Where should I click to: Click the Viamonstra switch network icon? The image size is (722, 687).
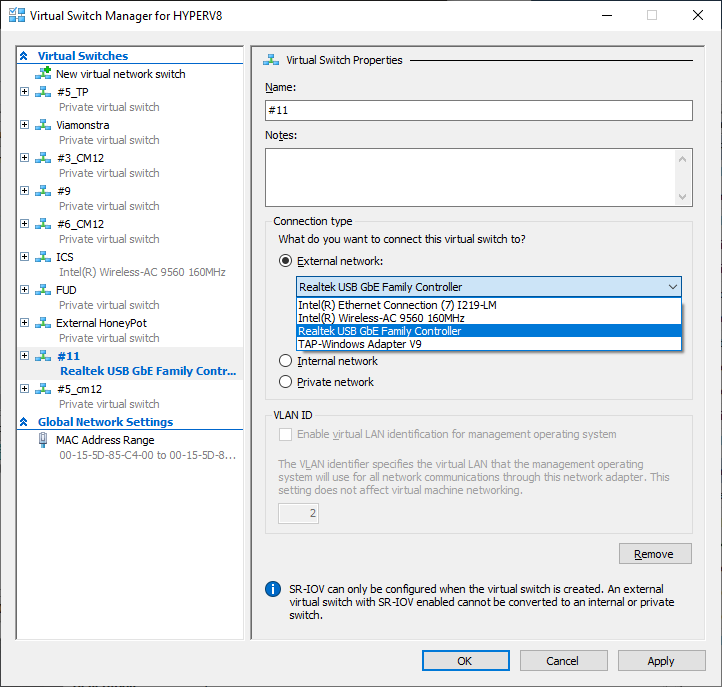(x=43, y=125)
